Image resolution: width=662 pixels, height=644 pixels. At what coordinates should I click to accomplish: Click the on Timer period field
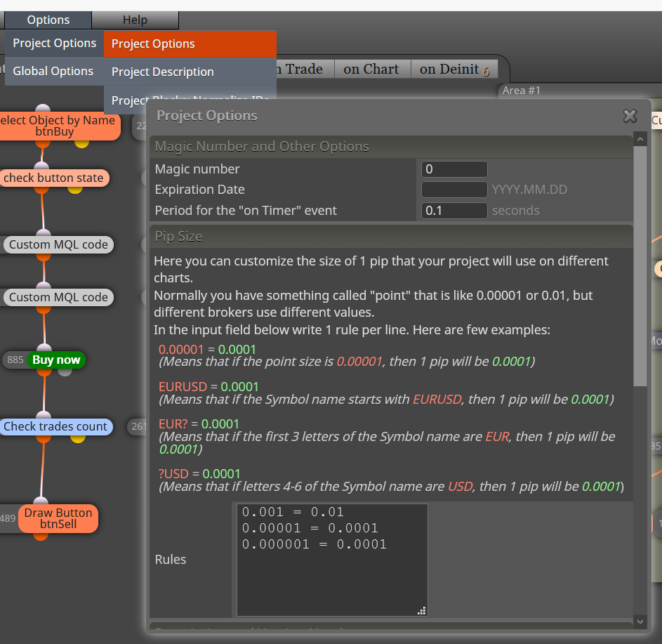point(454,210)
